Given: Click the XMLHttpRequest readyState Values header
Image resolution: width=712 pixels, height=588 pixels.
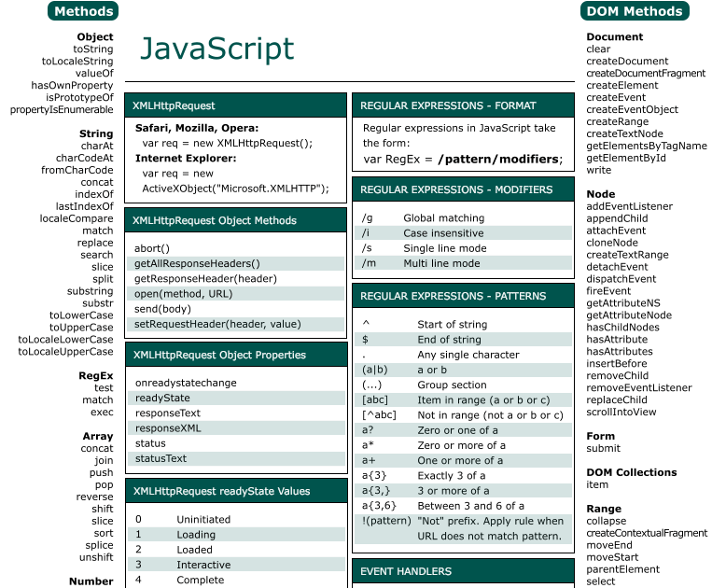Looking at the screenshot, I should point(236,491).
